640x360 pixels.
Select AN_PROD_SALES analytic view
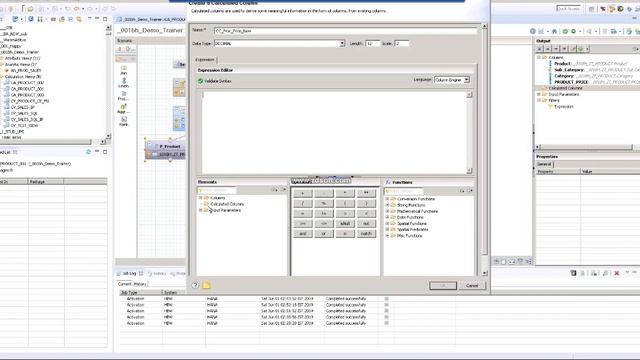coord(25,71)
